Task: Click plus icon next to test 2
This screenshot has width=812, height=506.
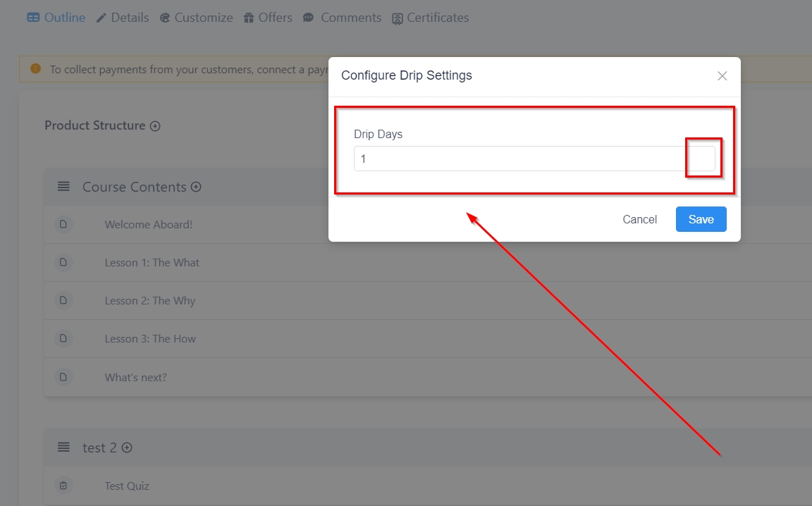Action: click(127, 448)
